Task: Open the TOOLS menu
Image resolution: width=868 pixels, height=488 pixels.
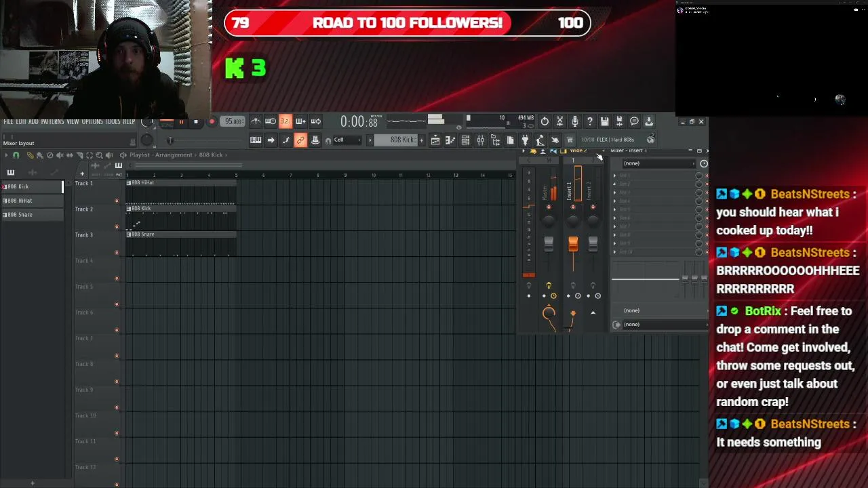Action: 113,121
